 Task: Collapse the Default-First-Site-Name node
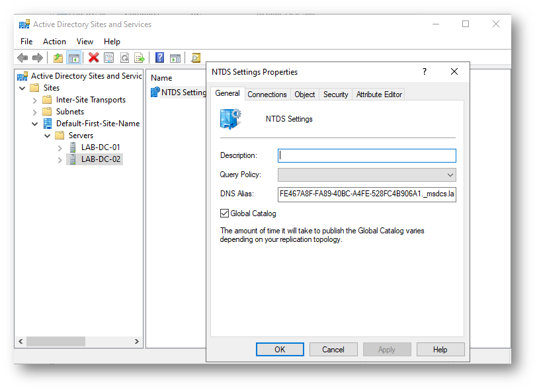[x=34, y=124]
